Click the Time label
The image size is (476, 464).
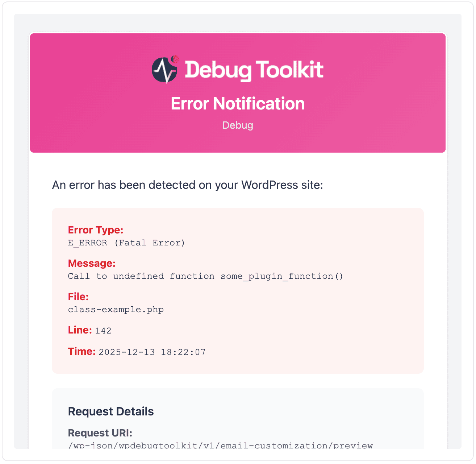(x=82, y=352)
